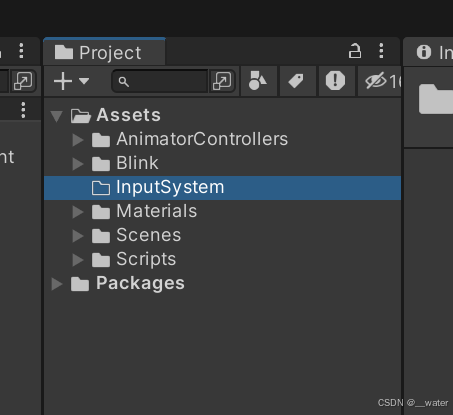Click the Search by Label tag icon

pyautogui.click(x=297, y=81)
